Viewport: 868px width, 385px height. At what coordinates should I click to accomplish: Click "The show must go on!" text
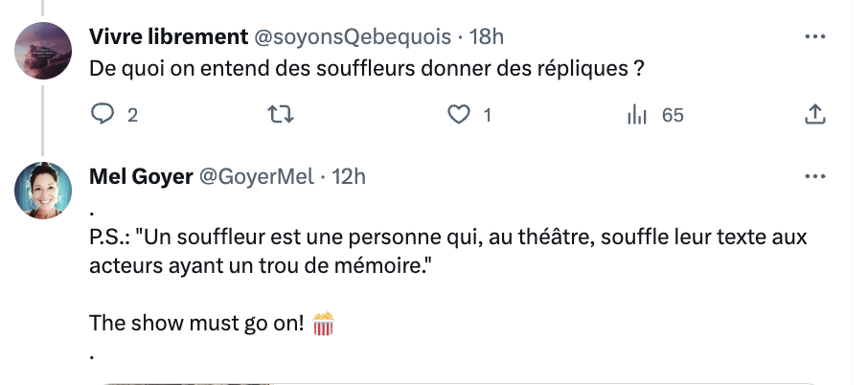pos(196,324)
